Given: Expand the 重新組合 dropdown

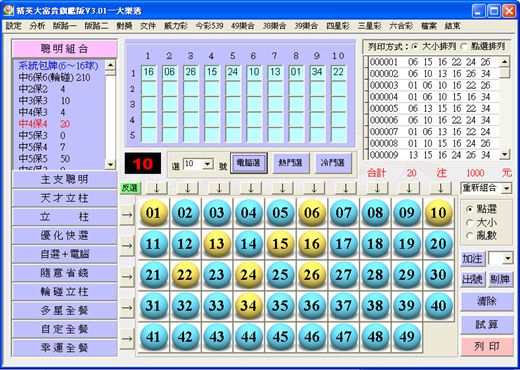Looking at the screenshot, I should 507,188.
